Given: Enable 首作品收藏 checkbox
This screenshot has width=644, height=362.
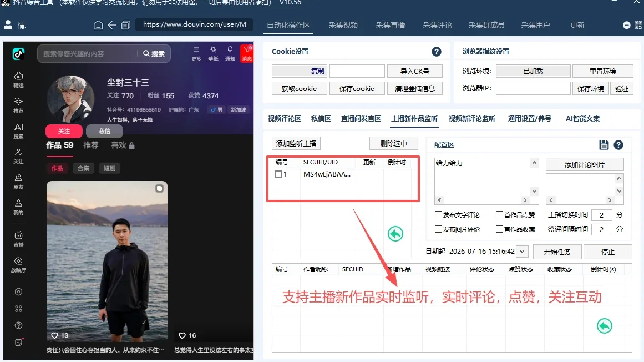Looking at the screenshot, I should click(499, 229).
